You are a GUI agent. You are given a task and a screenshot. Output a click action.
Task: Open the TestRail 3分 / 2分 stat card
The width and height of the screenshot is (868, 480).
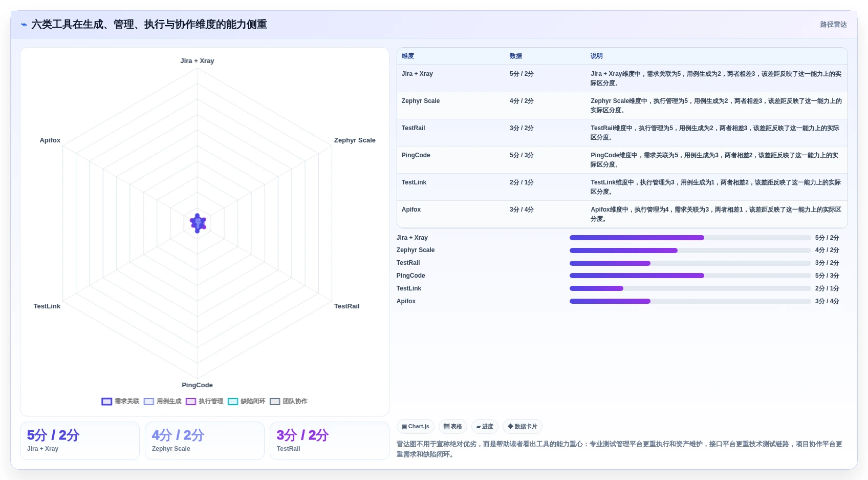click(x=330, y=441)
